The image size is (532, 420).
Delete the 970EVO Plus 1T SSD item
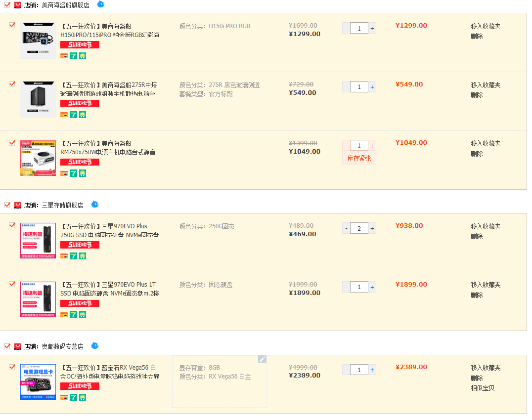(477, 295)
